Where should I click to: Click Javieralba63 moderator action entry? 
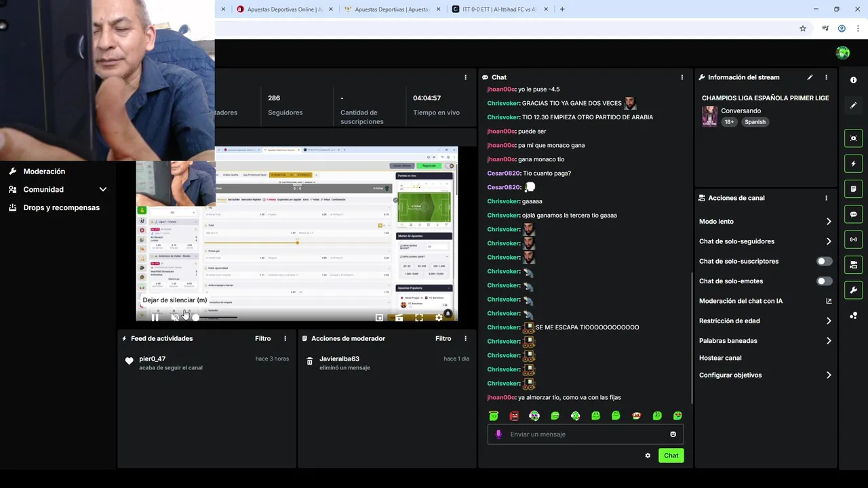(x=387, y=363)
